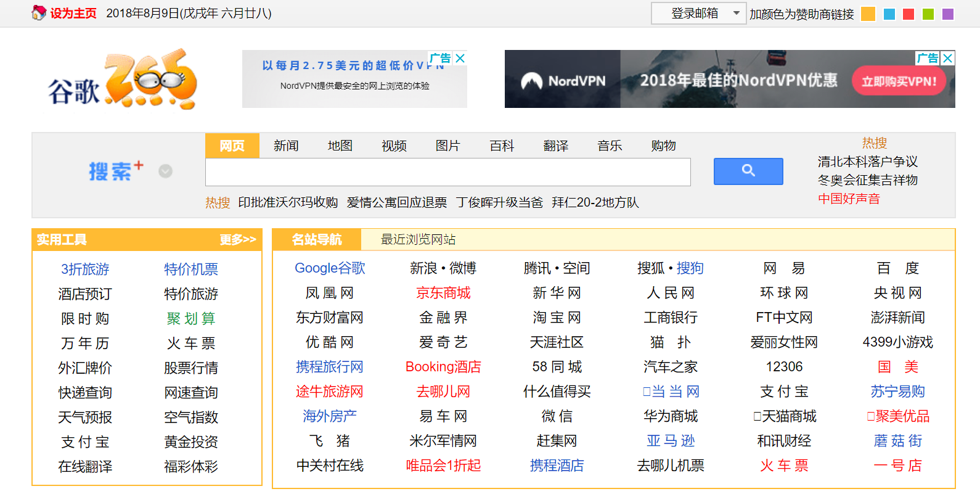
Task: Open the 登录邮箱 dropdown
Action: [x=699, y=13]
